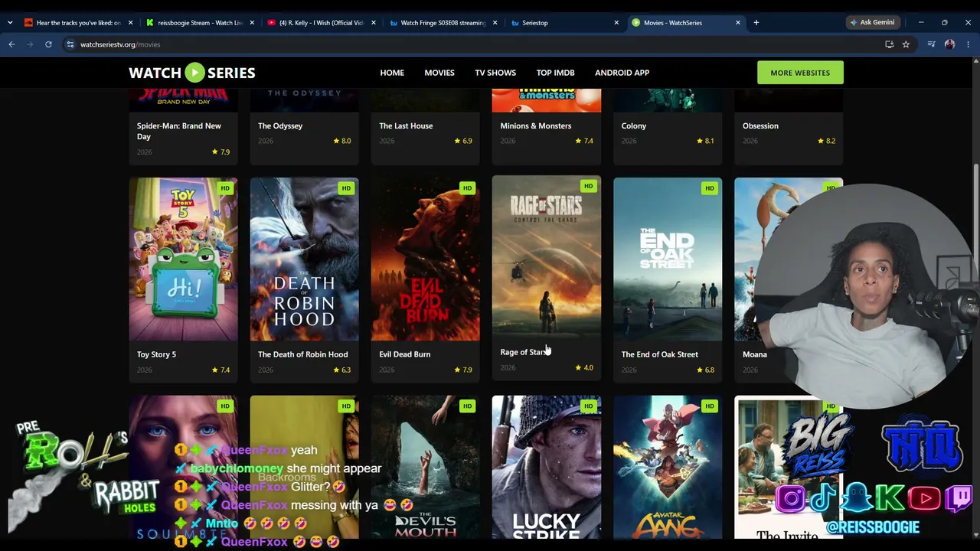Open the Toy Story 5 poster
Screen dimensions: 980x551
183,259
